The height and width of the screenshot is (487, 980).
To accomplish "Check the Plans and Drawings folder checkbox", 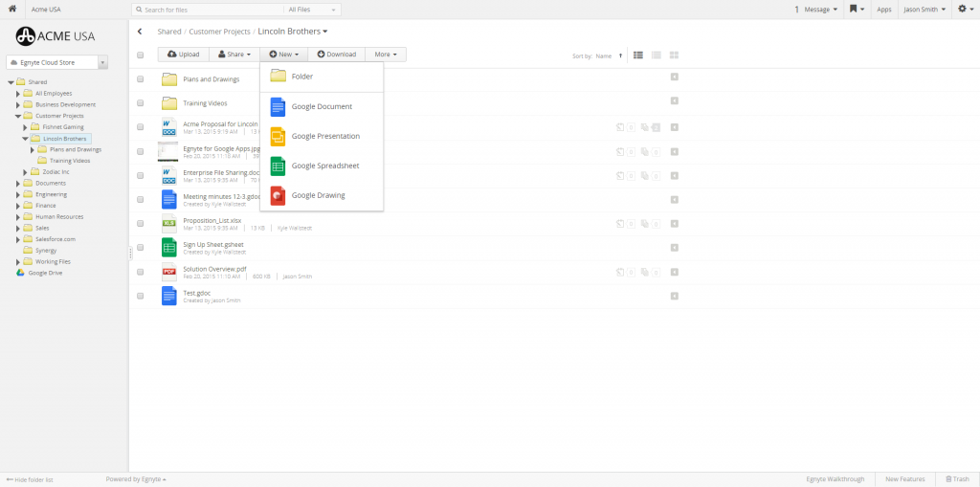I will (140, 79).
